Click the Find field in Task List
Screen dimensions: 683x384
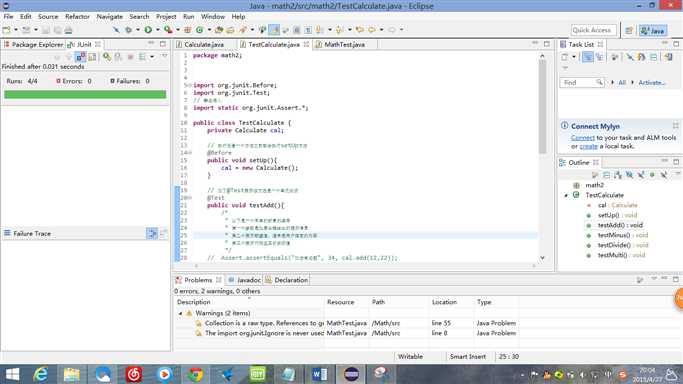pos(582,82)
